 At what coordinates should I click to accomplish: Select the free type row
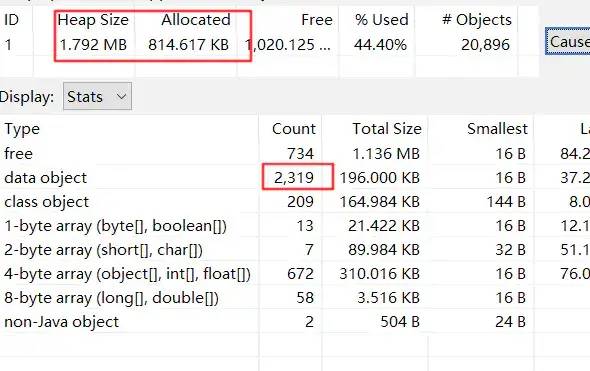(x=295, y=154)
